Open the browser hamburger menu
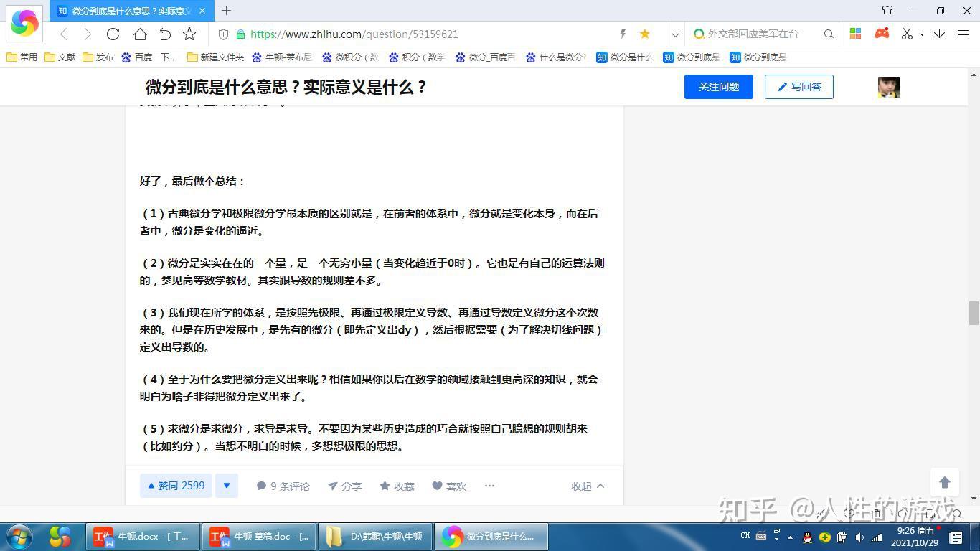980x551 pixels. 963,34
